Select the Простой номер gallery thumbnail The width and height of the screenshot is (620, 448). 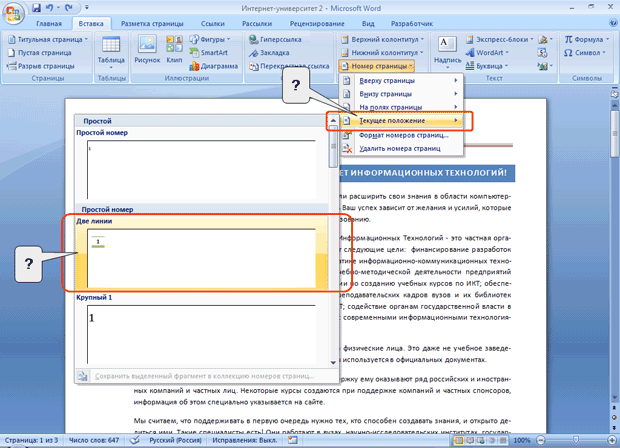201,169
